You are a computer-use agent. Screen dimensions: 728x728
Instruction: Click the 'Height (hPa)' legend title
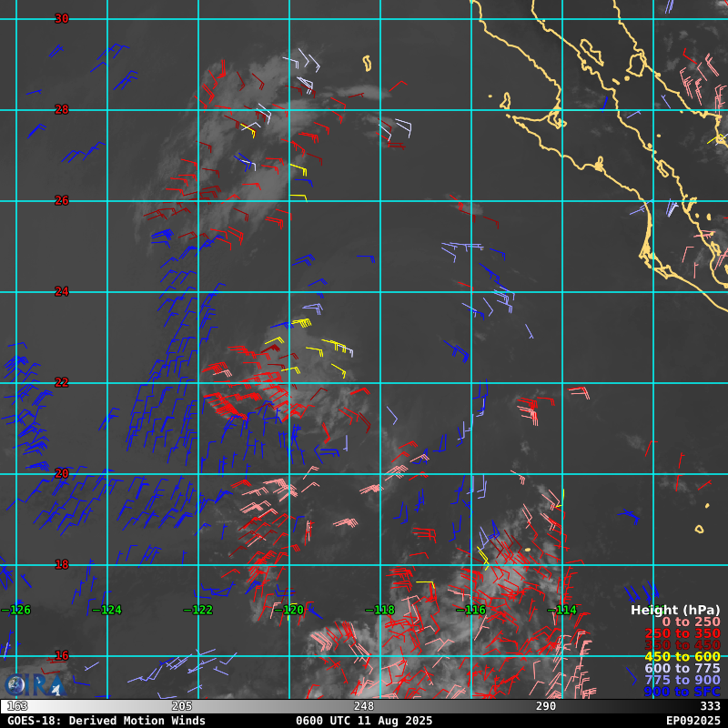tap(675, 610)
